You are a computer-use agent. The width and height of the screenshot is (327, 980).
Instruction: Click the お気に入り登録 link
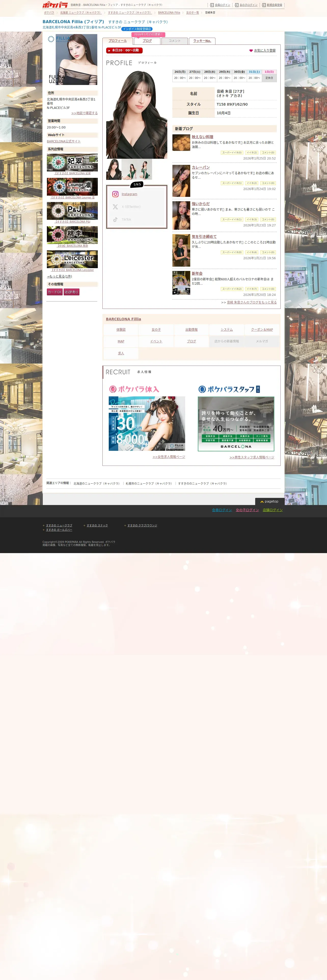pos(265,51)
